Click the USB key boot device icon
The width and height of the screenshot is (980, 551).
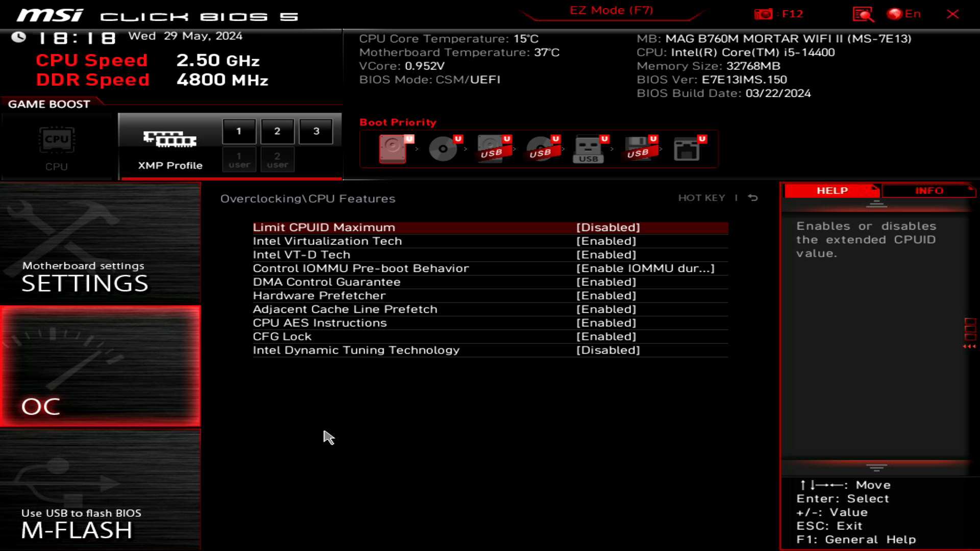click(588, 149)
